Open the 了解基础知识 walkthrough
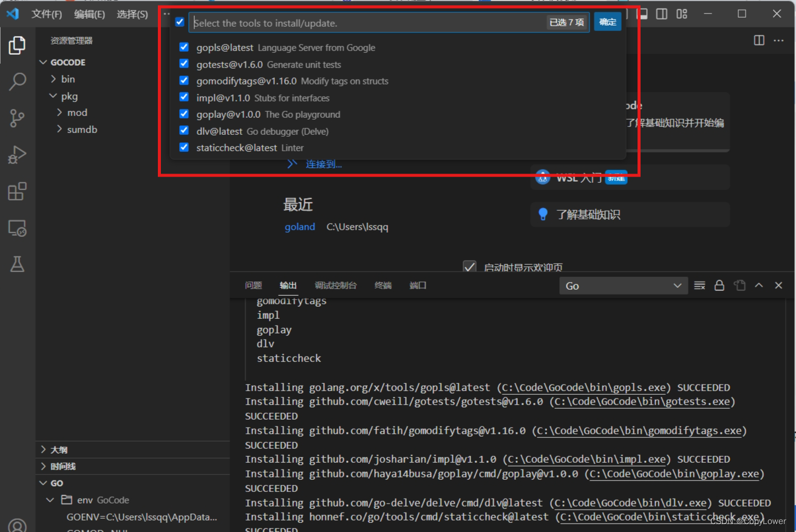 [x=630, y=214]
